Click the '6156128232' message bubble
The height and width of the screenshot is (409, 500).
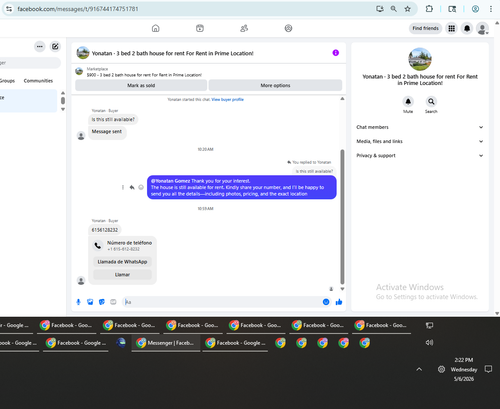point(105,230)
